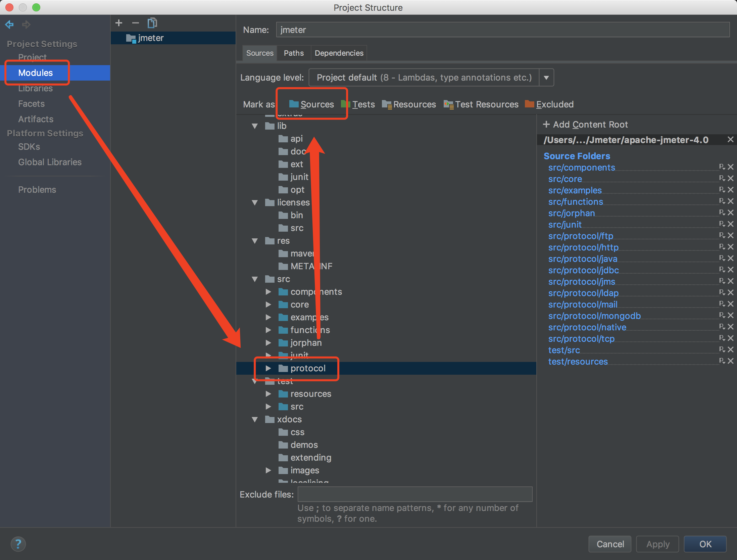Click the forward navigation arrow

pos(26,24)
